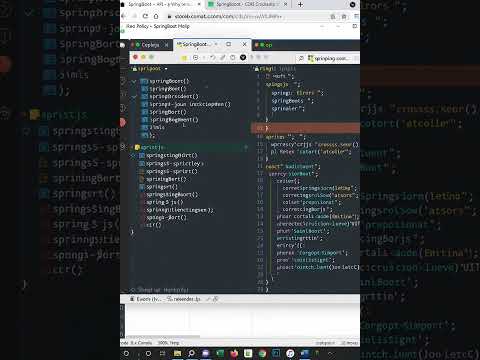Click the Windows Start circle button
The height and width of the screenshot is (360, 480).
pyautogui.click(x=126, y=353)
